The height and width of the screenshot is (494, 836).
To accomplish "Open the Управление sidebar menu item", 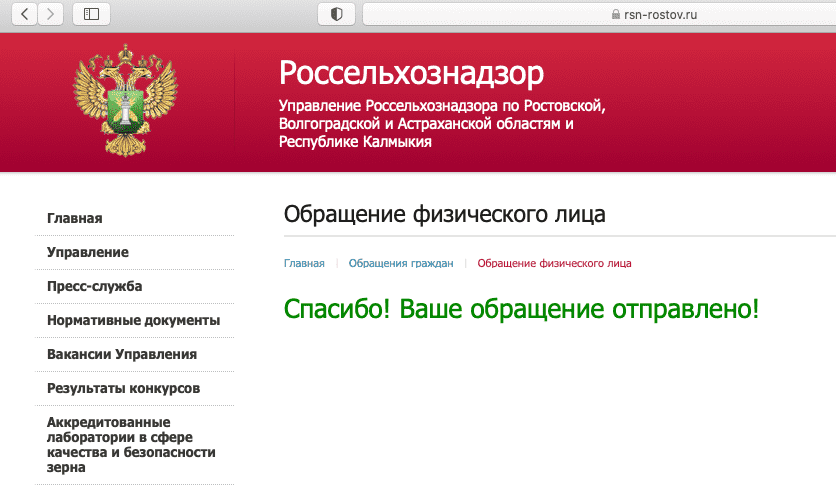I will (88, 252).
